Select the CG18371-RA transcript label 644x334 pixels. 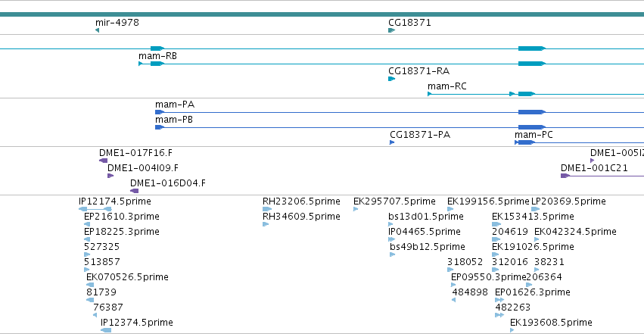[419, 71]
